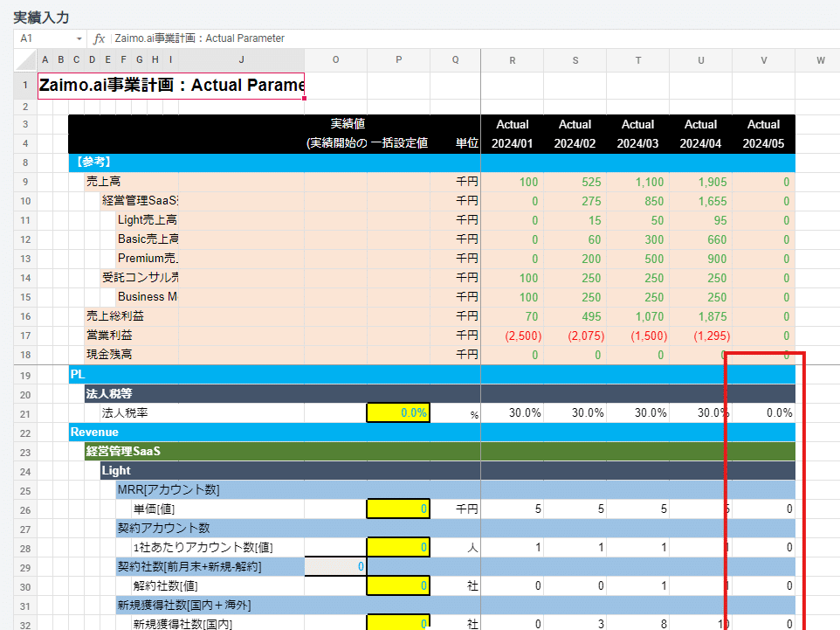Select column W header
Viewport: 840px width, 630px height.
click(820, 60)
